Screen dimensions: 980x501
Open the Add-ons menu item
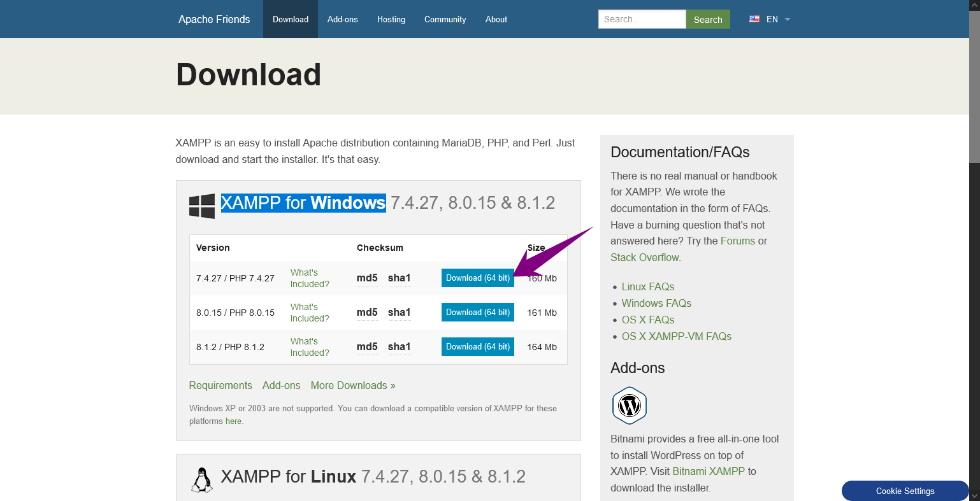tap(343, 19)
